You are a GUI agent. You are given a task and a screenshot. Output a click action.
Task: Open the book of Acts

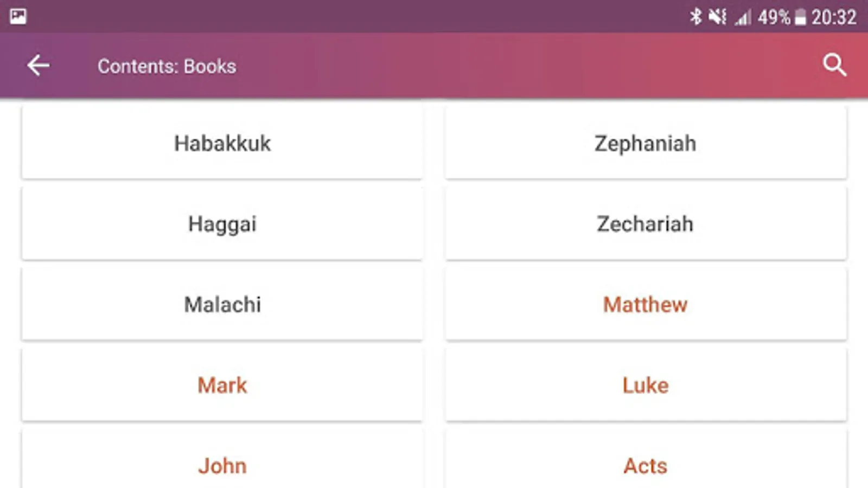tap(645, 465)
